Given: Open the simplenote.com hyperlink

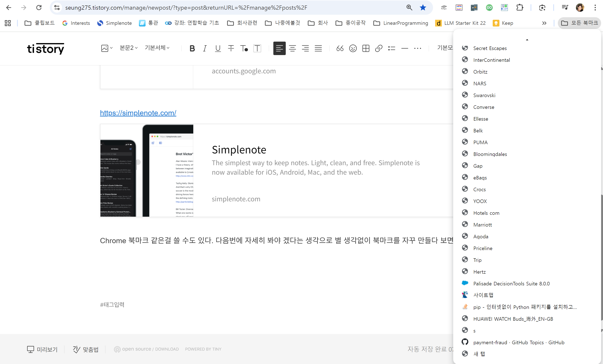Looking at the screenshot, I should click(138, 113).
